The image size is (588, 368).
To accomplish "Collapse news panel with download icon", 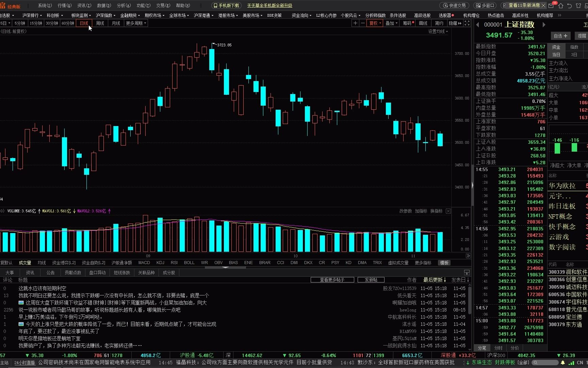I will point(467,273).
